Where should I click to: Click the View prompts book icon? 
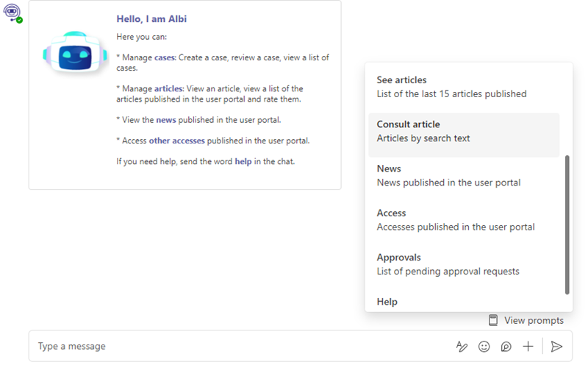(493, 320)
